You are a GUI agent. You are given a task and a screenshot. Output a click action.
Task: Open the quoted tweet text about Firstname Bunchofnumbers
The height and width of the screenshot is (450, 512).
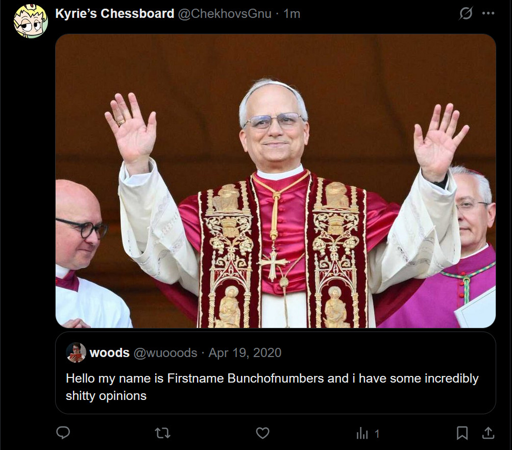272,387
